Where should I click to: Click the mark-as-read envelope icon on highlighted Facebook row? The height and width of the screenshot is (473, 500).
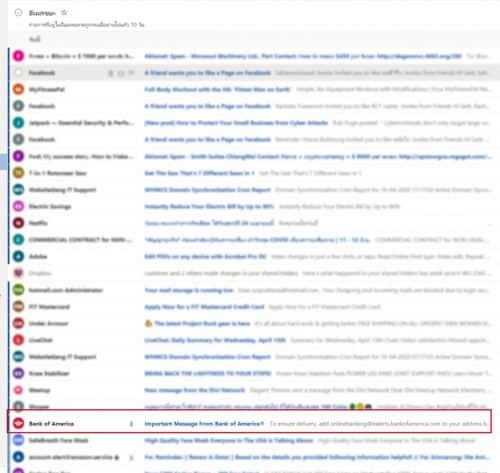pos(121,73)
